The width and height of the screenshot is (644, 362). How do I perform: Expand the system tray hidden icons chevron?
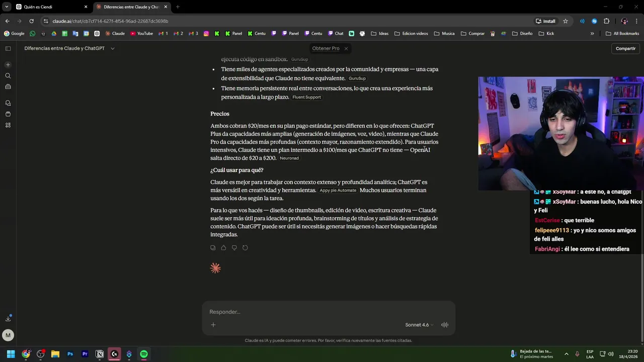(x=566, y=354)
